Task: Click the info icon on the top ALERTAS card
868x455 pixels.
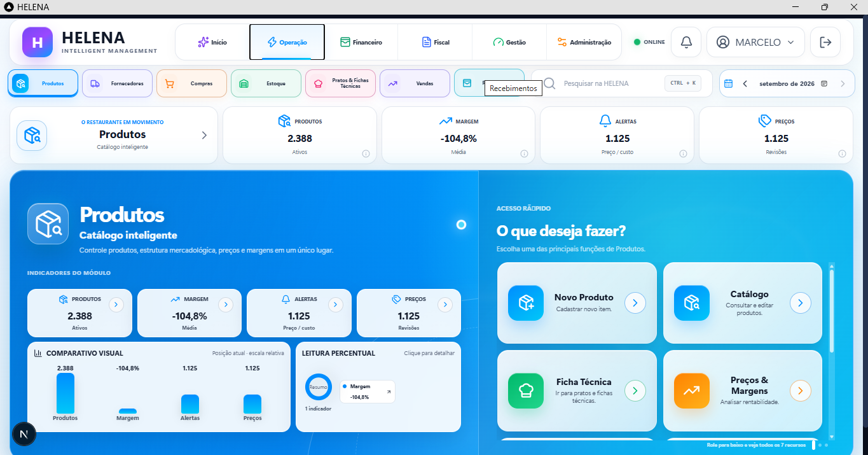Action: [x=683, y=153]
